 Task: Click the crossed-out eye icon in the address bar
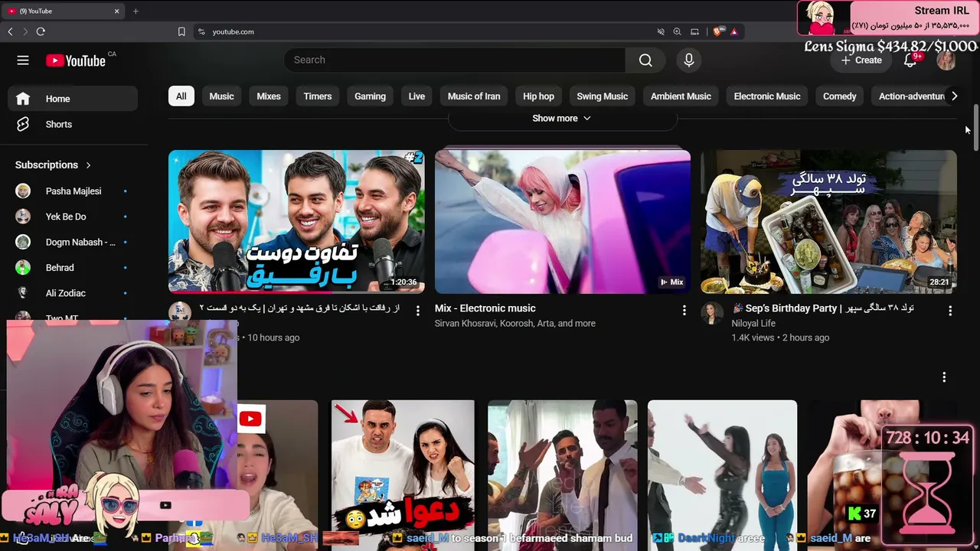point(661,31)
